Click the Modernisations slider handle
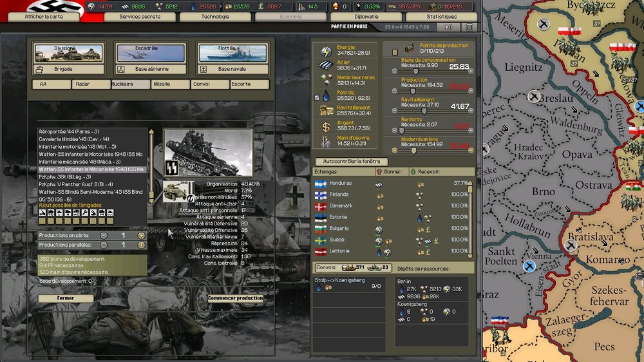 [413, 151]
